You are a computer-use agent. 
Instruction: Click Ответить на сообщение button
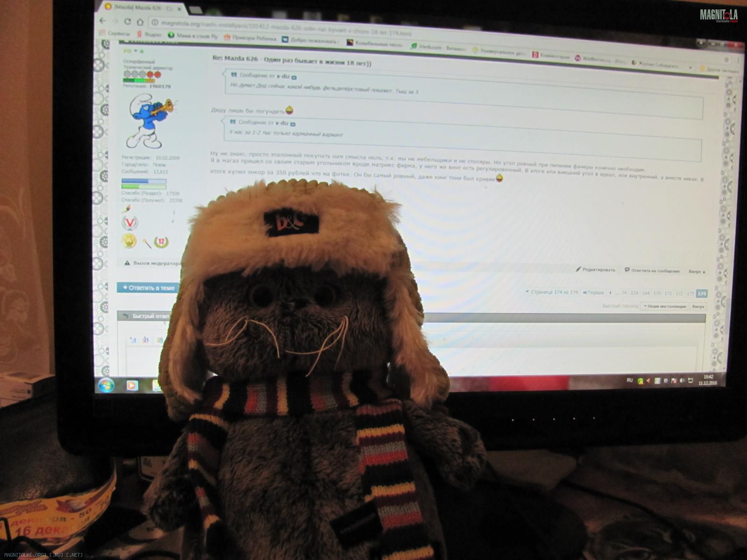click(652, 271)
